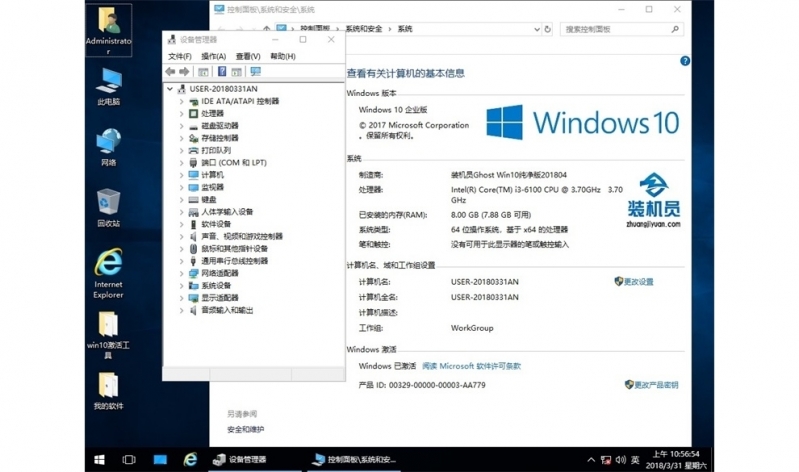Image resolution: width=799 pixels, height=472 pixels.
Task: Click the Back arrow in Device Manager toolbar
Action: click(171, 72)
